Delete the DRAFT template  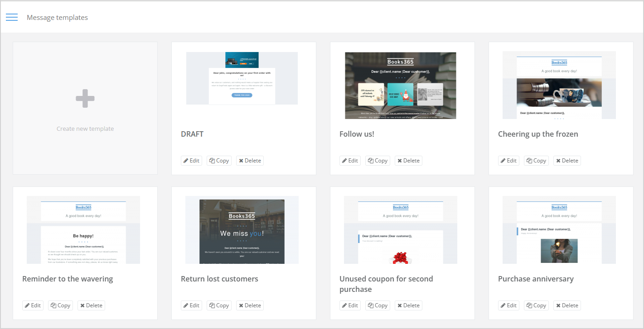[x=250, y=161]
